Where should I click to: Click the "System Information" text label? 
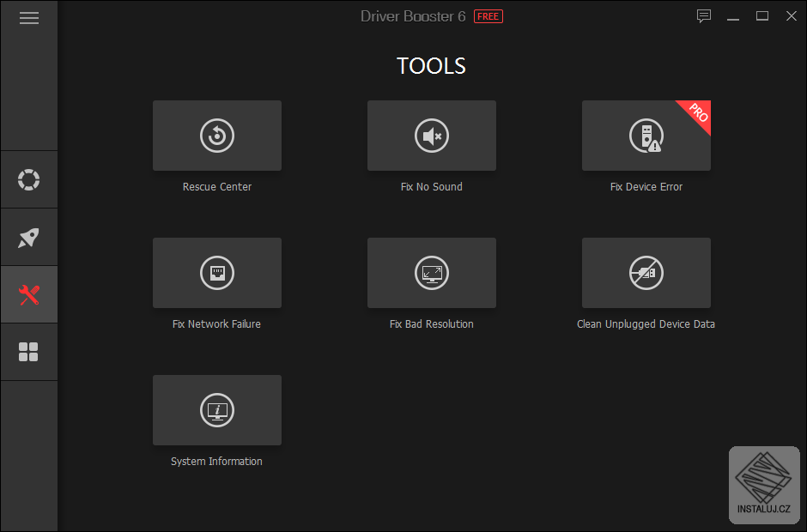(x=217, y=462)
